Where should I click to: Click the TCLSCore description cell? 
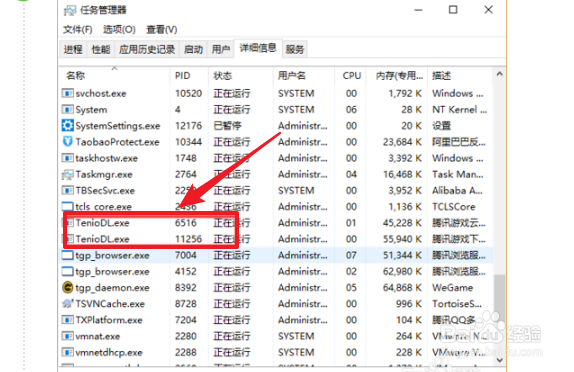tap(454, 207)
